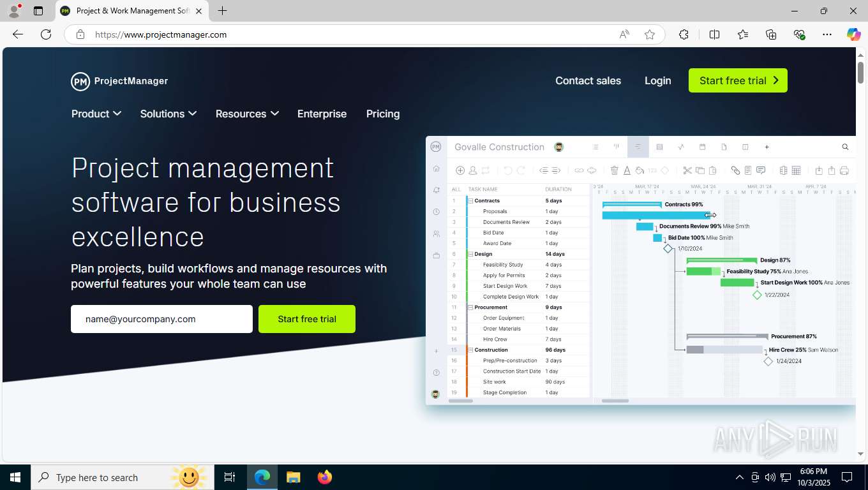
Task: Click the Govalle Construction Gantt chart image
Action: click(641, 271)
